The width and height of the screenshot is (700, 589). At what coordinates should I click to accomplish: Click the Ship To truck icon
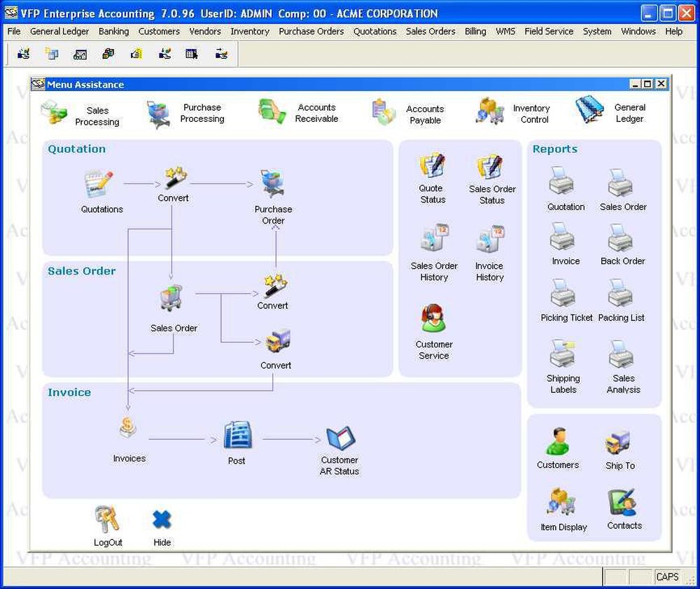coord(618,443)
